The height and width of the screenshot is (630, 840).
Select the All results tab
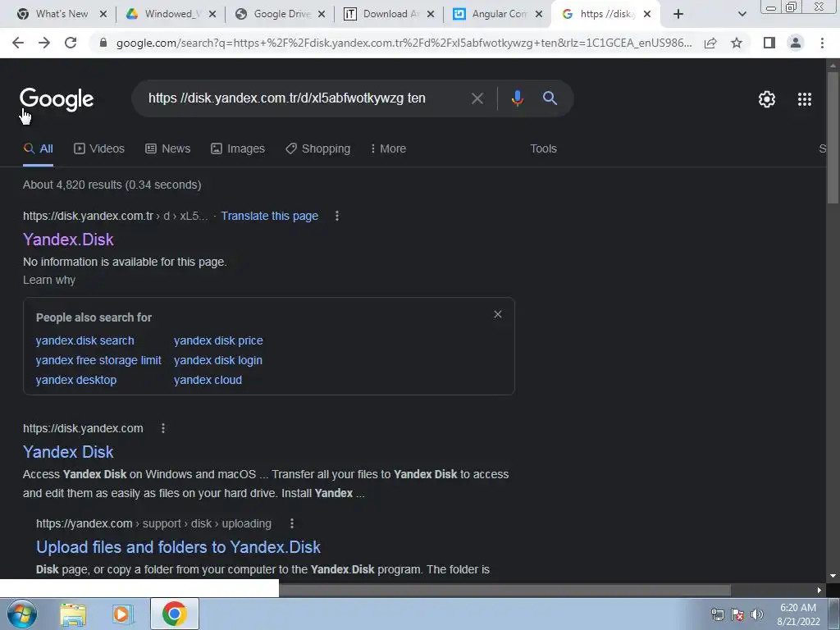tap(39, 149)
